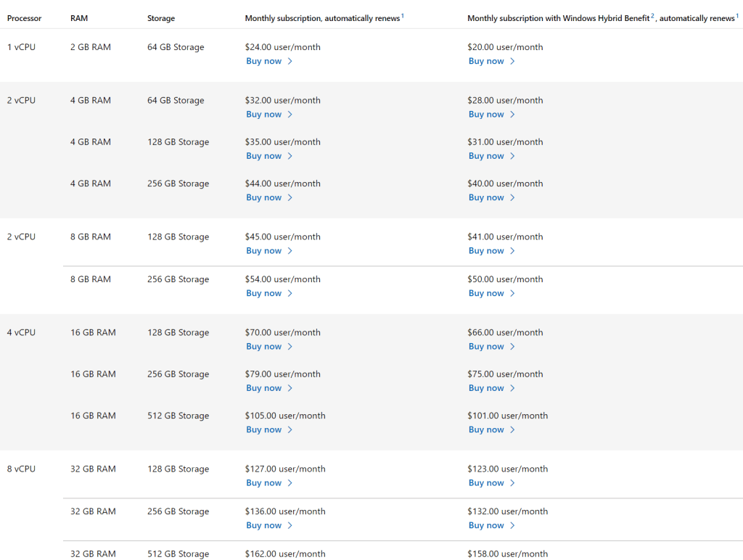Click the chevron arrow beside $31.00 Buy now
The width and height of the screenshot is (743, 560).
point(512,156)
